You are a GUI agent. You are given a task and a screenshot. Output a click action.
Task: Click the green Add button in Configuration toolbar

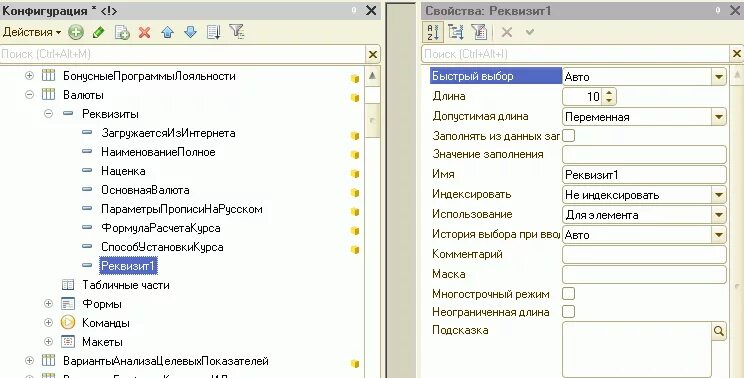point(75,32)
